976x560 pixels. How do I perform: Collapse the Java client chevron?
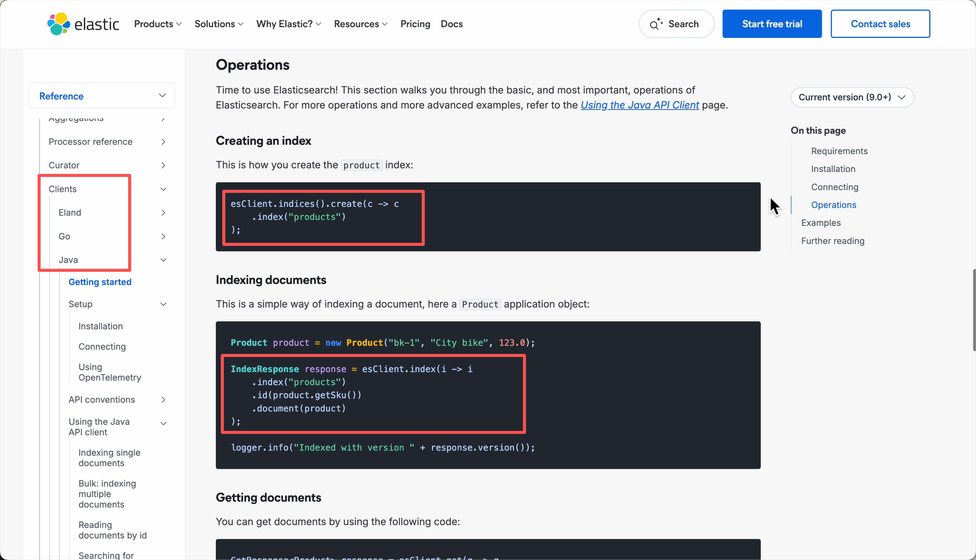tap(163, 260)
